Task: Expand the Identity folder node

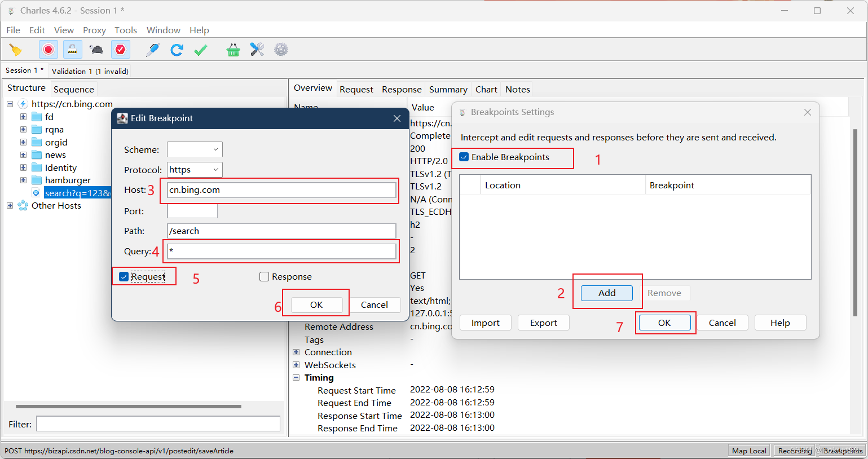Action: tap(23, 167)
